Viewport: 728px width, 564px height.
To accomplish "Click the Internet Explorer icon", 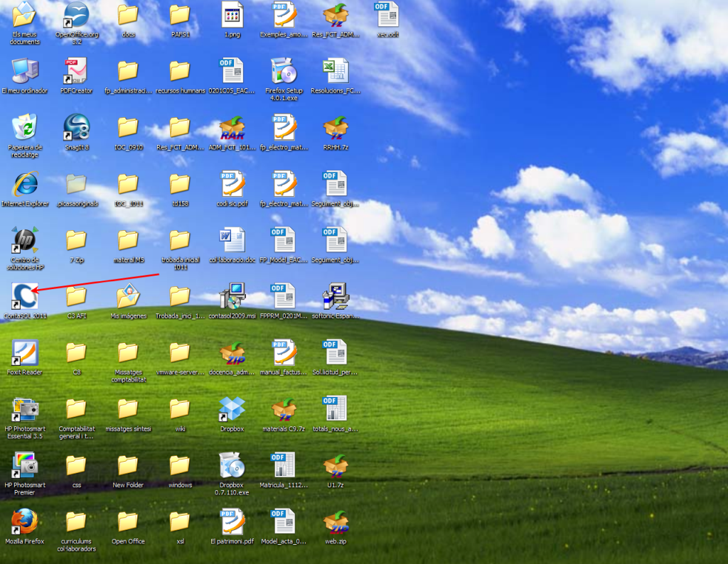I will click(25, 185).
